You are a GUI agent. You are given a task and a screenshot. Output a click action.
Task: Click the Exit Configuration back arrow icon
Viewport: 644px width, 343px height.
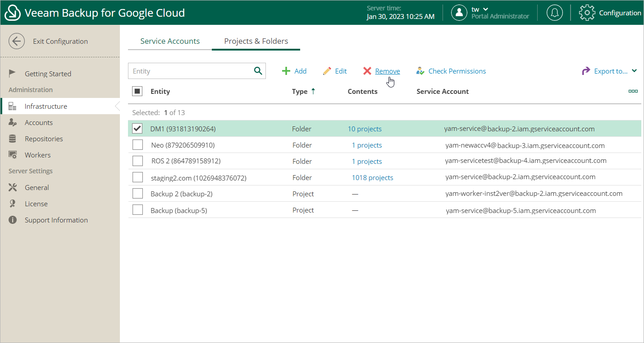[x=17, y=42]
